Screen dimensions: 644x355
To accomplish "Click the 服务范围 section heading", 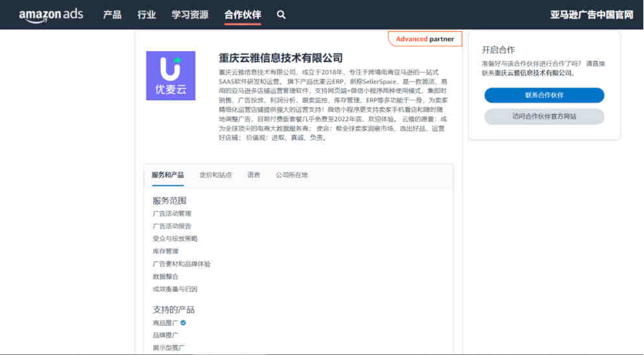I will pos(170,201).
